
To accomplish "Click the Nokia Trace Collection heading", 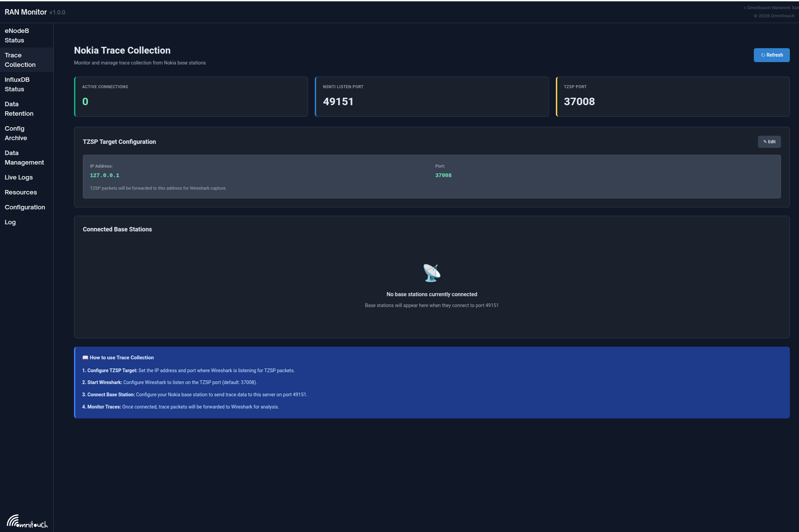I will click(x=122, y=50).
